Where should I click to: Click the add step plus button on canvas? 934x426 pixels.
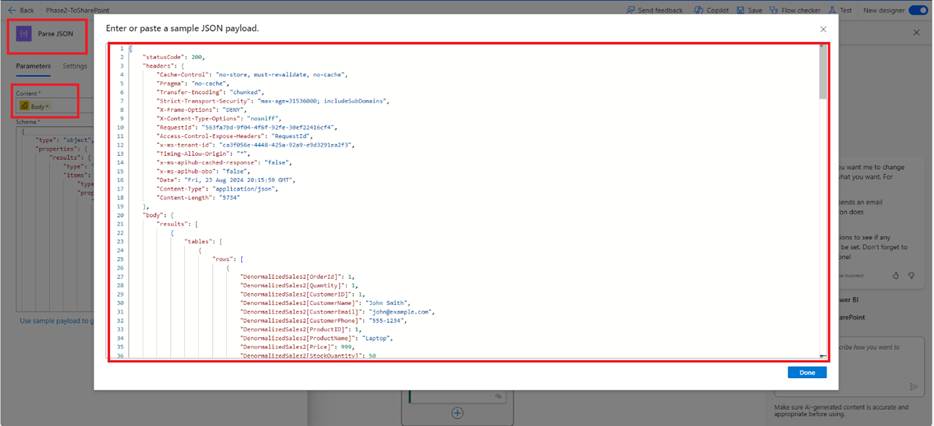[x=457, y=412]
